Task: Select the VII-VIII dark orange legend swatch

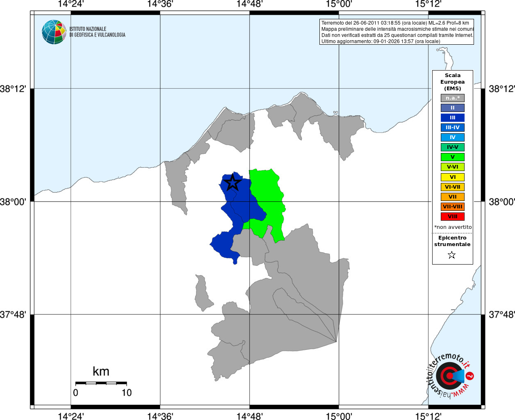Action: click(453, 207)
